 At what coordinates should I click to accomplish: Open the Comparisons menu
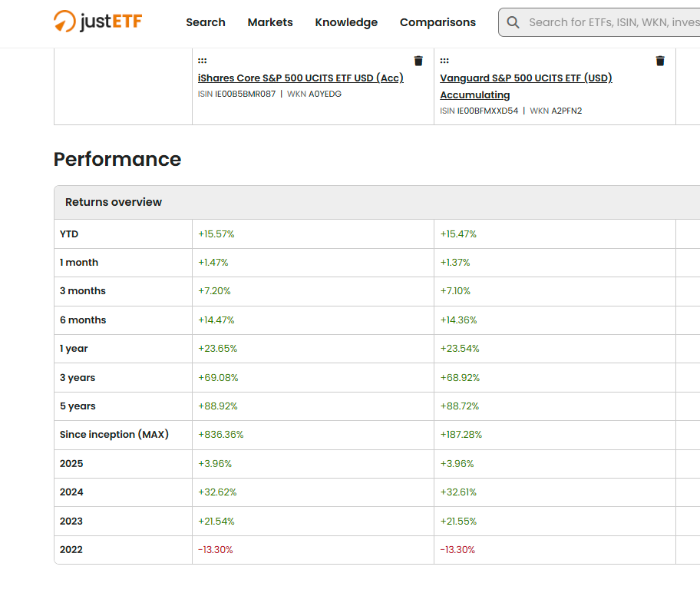[438, 22]
